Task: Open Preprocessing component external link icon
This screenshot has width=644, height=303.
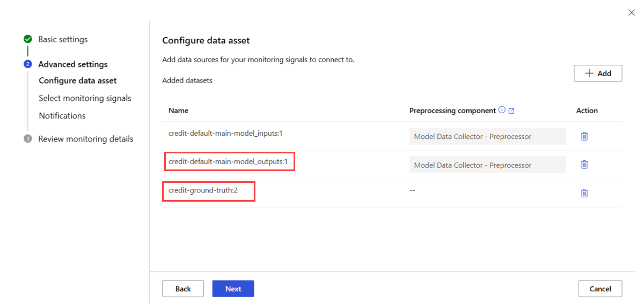Action: click(x=511, y=110)
